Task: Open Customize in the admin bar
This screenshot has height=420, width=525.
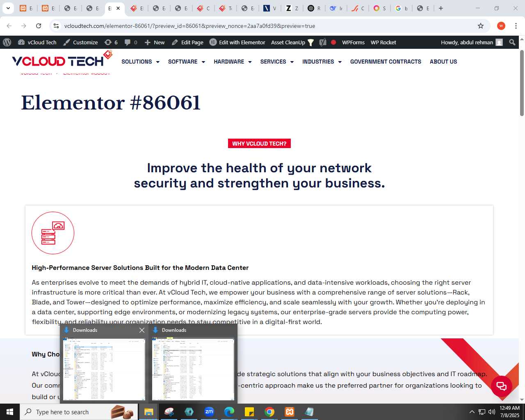Action: click(x=80, y=42)
